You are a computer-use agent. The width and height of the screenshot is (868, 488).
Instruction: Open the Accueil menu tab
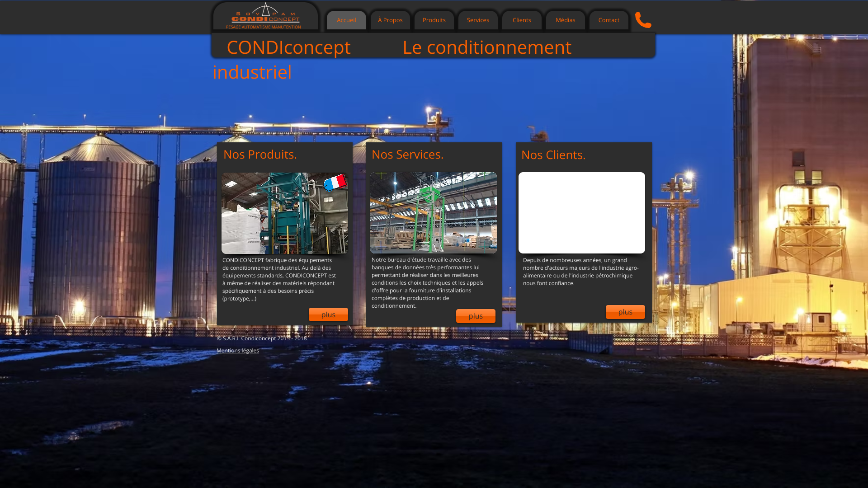[346, 20]
